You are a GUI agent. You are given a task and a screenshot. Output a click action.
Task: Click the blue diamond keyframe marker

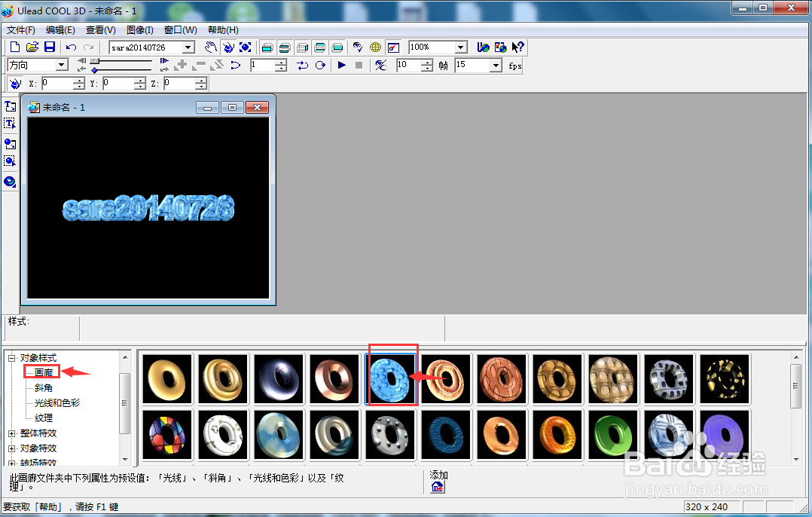pos(94,70)
